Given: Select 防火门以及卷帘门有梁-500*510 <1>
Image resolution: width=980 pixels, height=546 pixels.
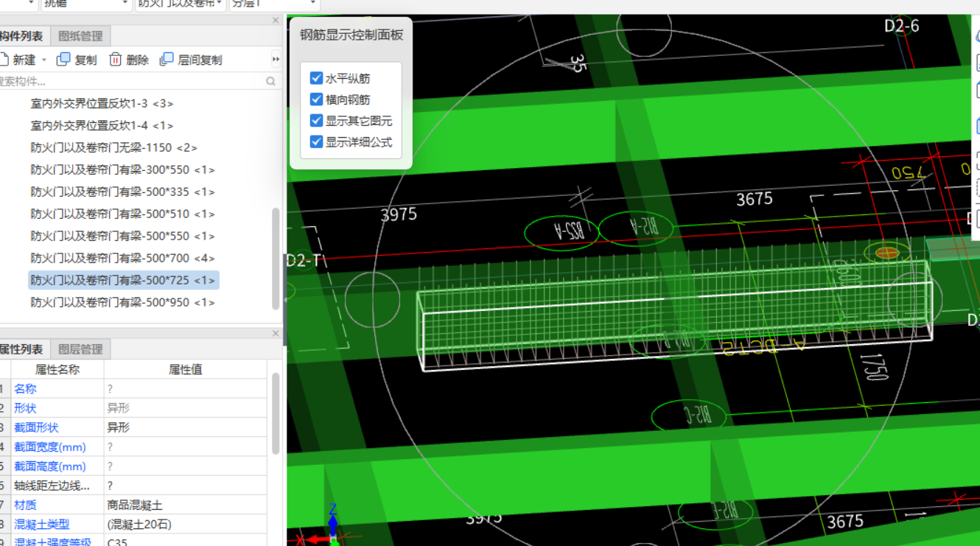Looking at the screenshot, I should (123, 214).
